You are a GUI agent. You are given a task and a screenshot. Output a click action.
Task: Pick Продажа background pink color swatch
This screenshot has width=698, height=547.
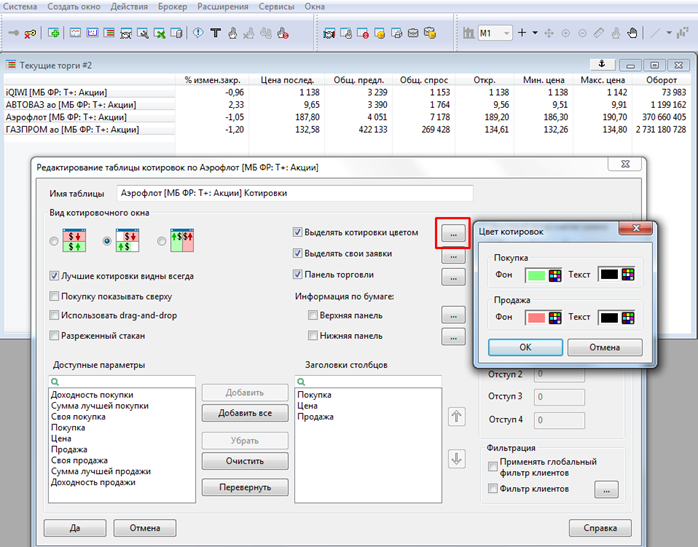536,318
